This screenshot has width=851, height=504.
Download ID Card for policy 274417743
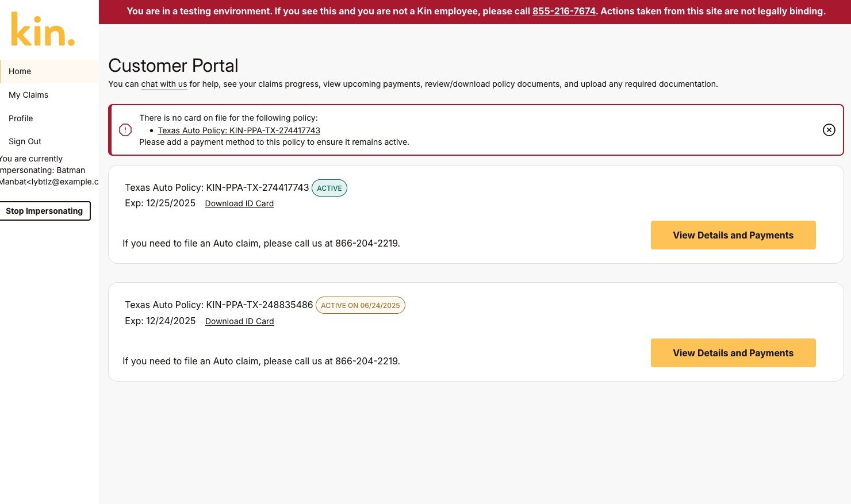tap(239, 203)
